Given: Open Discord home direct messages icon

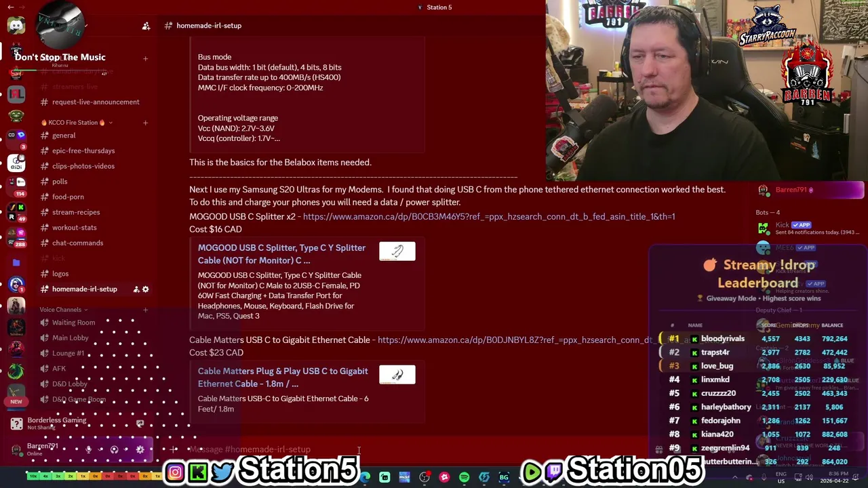Looking at the screenshot, I should coord(16,25).
